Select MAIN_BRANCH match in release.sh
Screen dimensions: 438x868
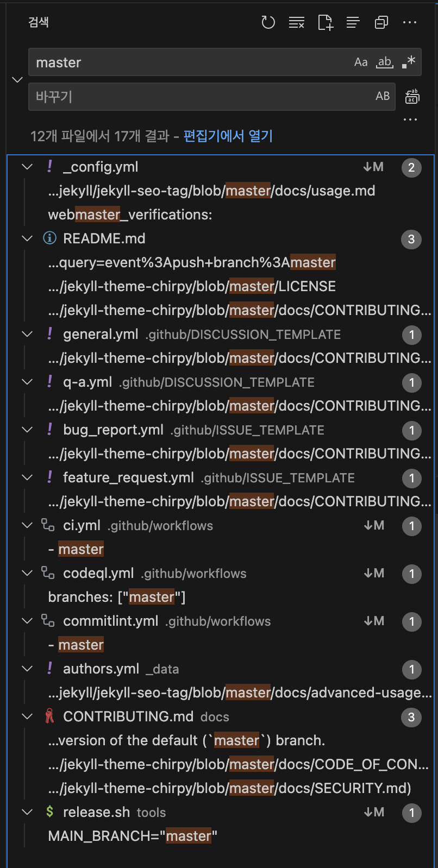(x=133, y=836)
